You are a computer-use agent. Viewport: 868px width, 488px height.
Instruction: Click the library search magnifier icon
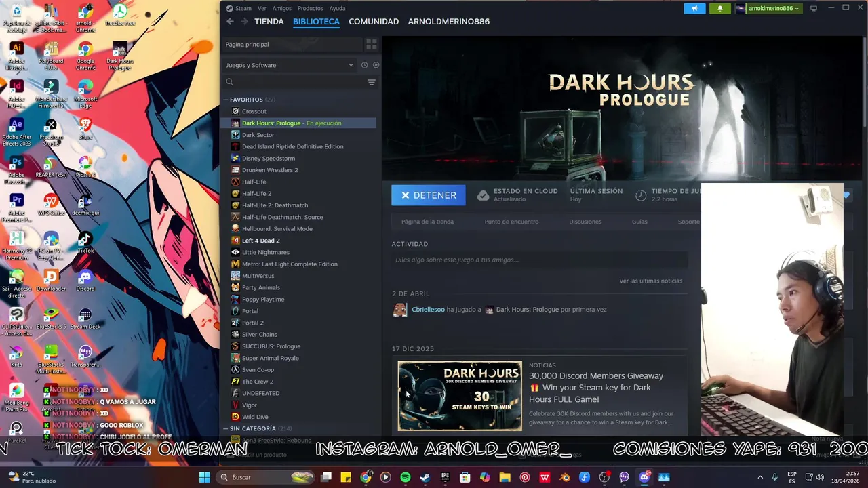[x=229, y=82]
